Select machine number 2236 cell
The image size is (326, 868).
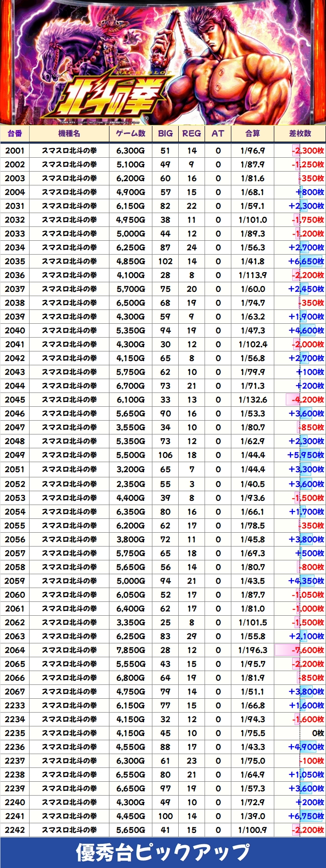pos(15,747)
